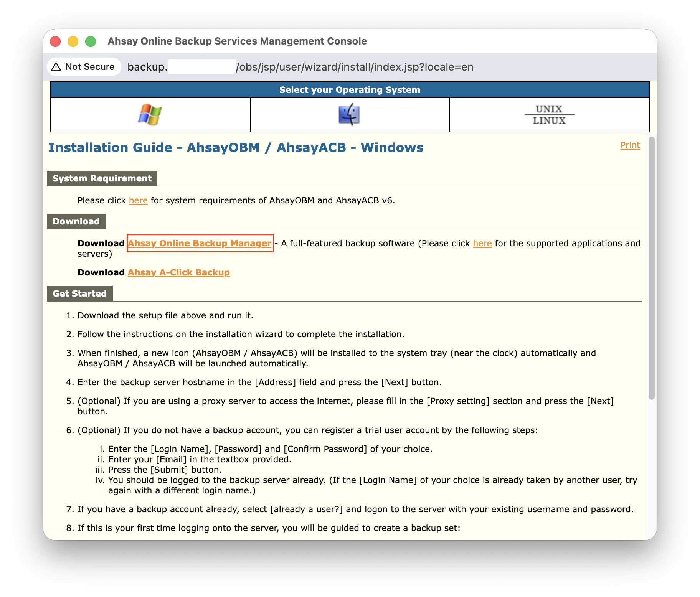Maximize the window with the green button

(x=91, y=41)
